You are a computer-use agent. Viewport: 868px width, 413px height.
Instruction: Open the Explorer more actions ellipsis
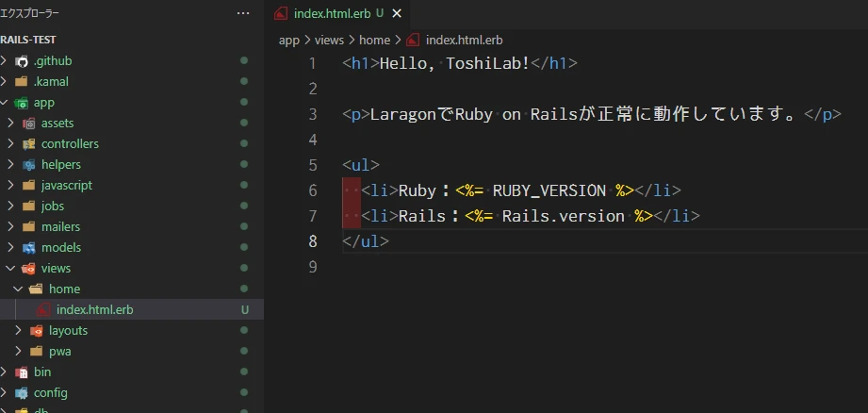pyautogui.click(x=243, y=13)
